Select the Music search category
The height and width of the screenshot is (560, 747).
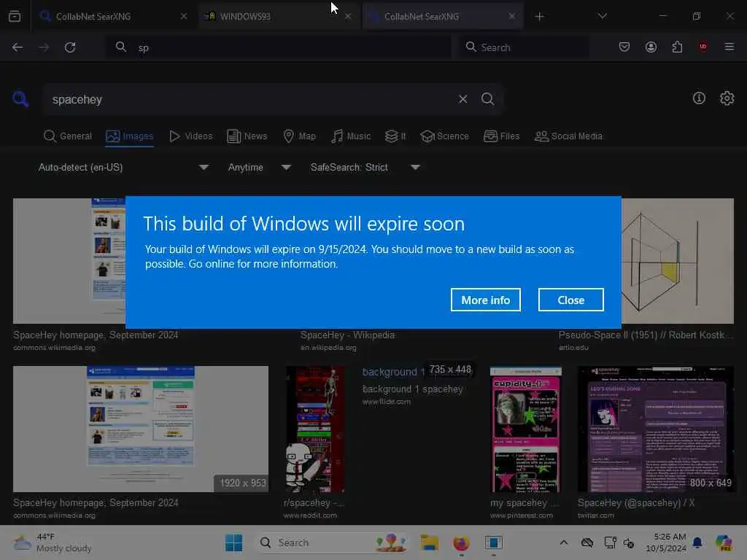click(351, 136)
